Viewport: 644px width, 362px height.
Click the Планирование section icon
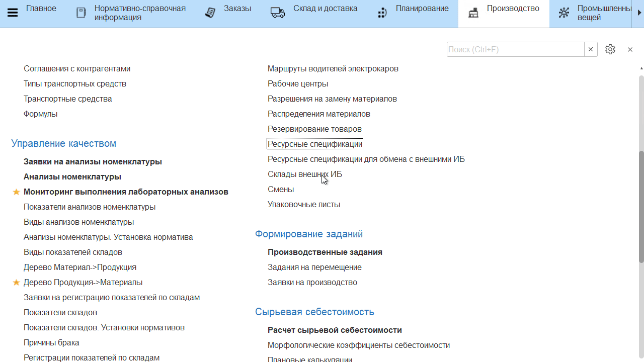click(x=382, y=13)
